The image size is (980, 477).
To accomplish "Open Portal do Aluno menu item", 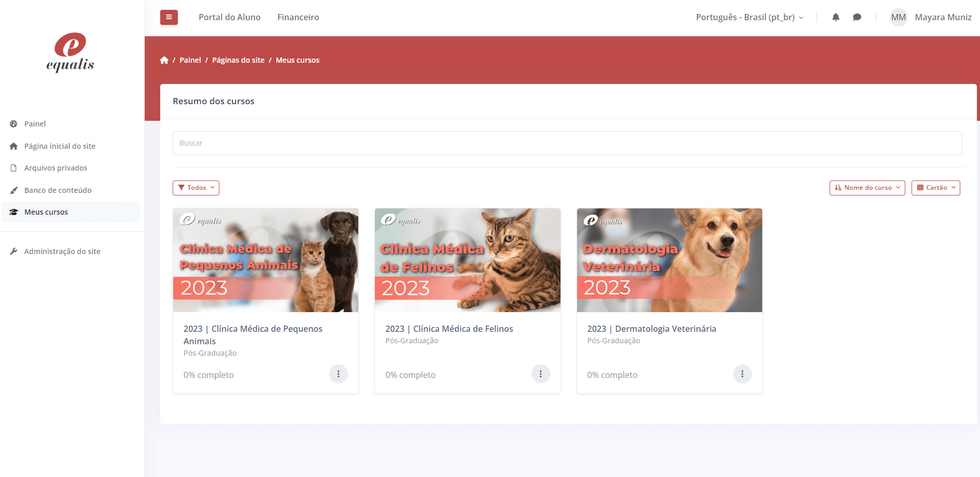I will 229,17.
